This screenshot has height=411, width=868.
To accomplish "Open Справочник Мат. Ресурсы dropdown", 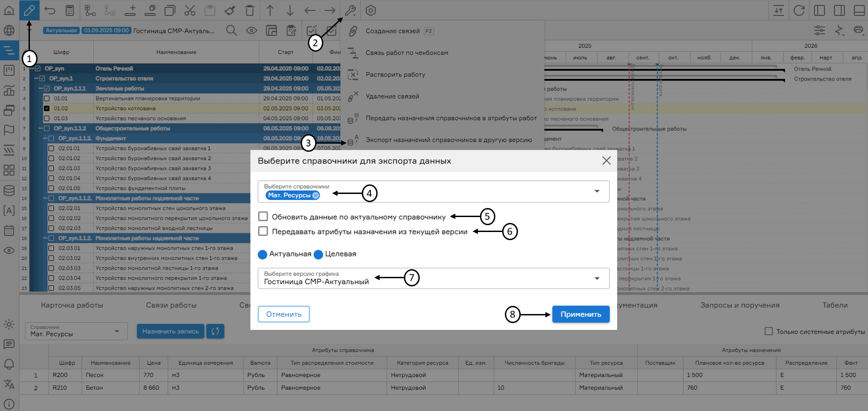I will click(x=115, y=331).
